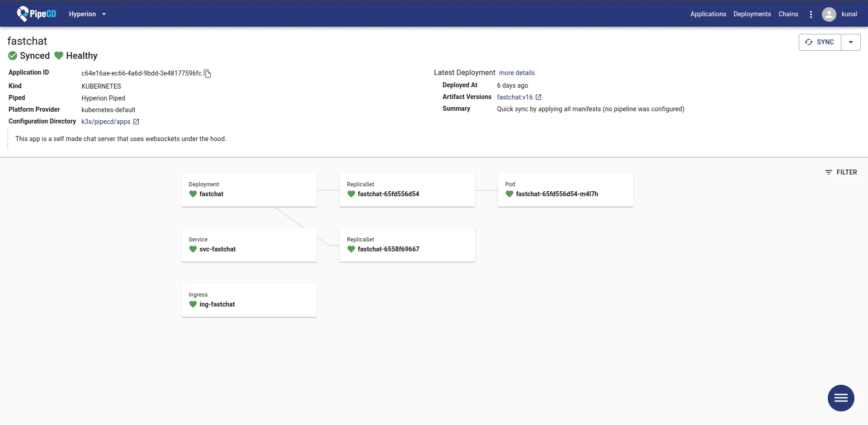Screen dimensions: 868x425
Task: Click the kunal username
Action: click(x=849, y=14)
